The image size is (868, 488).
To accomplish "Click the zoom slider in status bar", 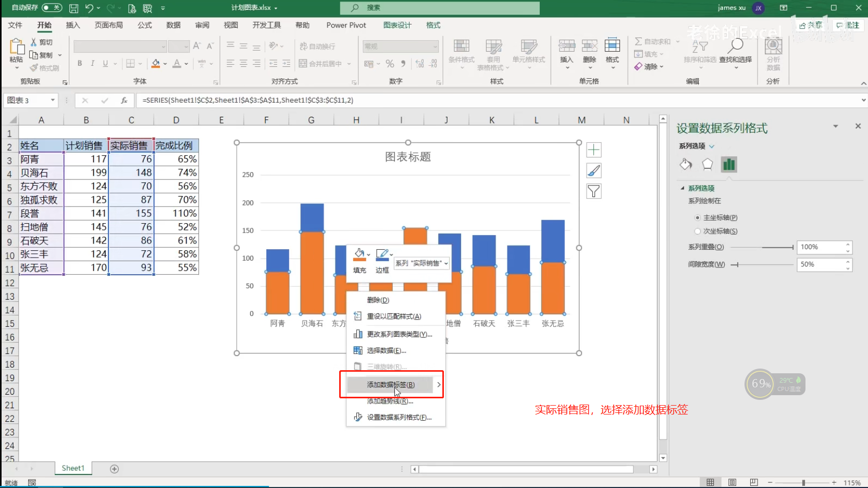I will point(802,483).
